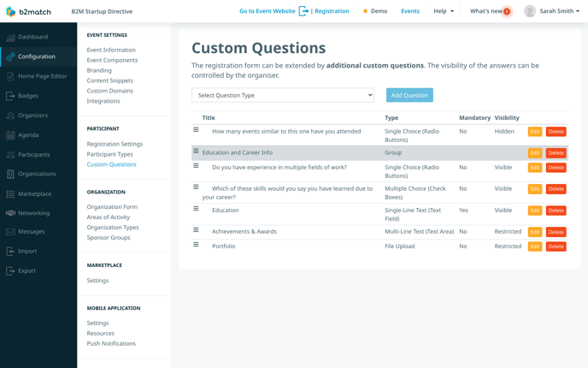Viewport: 588px width, 368px height.
Task: Click the Dashboard chart icon in sidebar
Action: pos(10,37)
